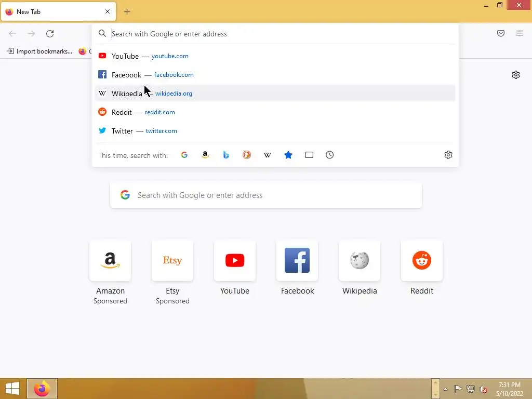The image size is (532, 399).
Task: Click Firefox icon in the taskbar
Action: point(42,389)
